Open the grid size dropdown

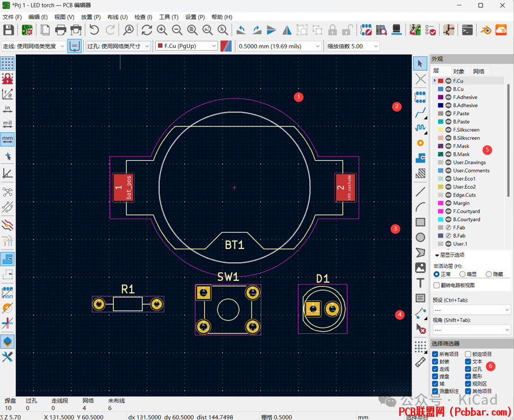(x=280, y=46)
